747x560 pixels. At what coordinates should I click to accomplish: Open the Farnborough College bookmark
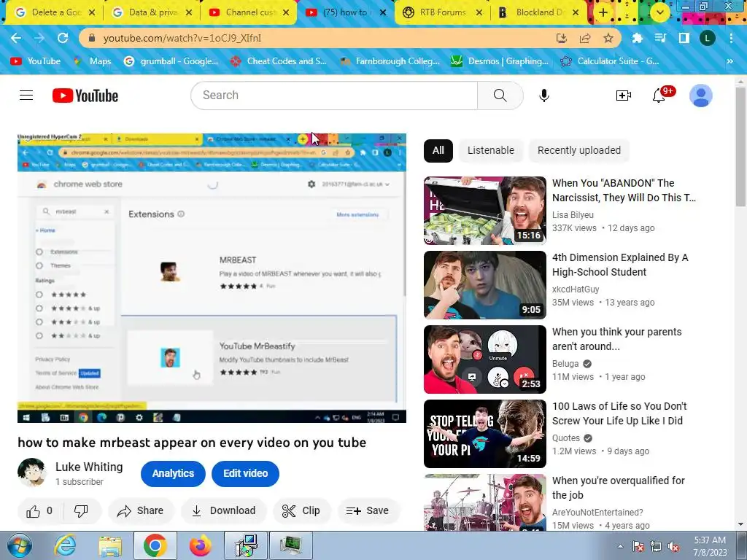(x=390, y=61)
